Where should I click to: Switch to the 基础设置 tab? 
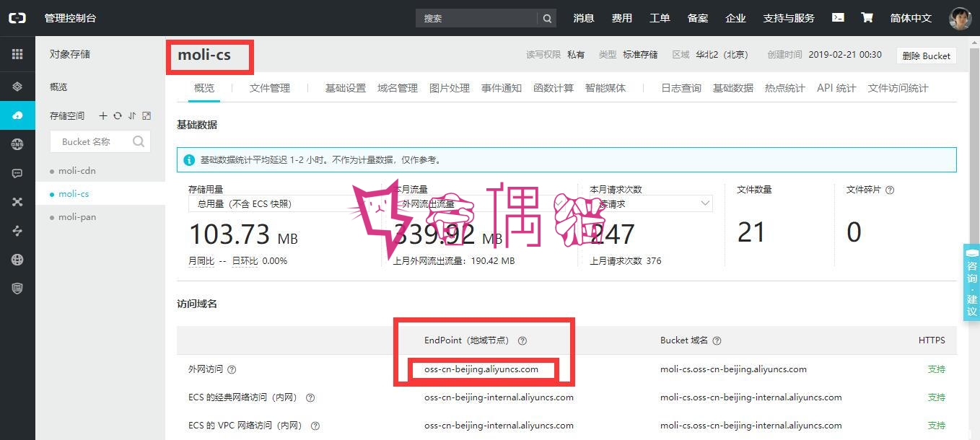point(346,88)
